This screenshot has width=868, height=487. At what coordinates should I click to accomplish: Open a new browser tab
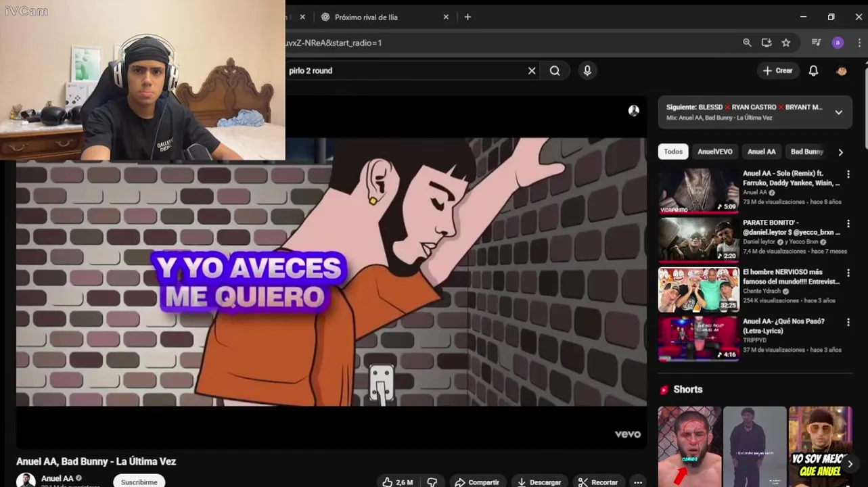[x=467, y=17]
